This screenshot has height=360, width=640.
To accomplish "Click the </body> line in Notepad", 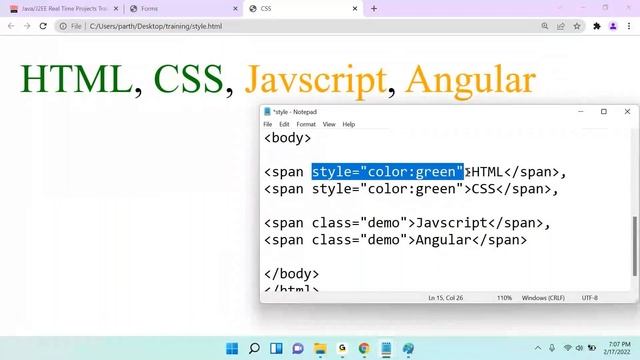I will pyautogui.click(x=292, y=274).
